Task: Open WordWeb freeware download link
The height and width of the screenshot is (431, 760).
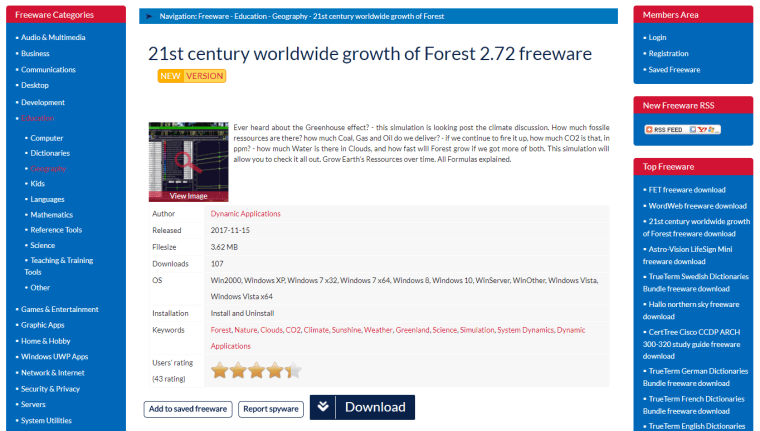Action: coord(697,206)
